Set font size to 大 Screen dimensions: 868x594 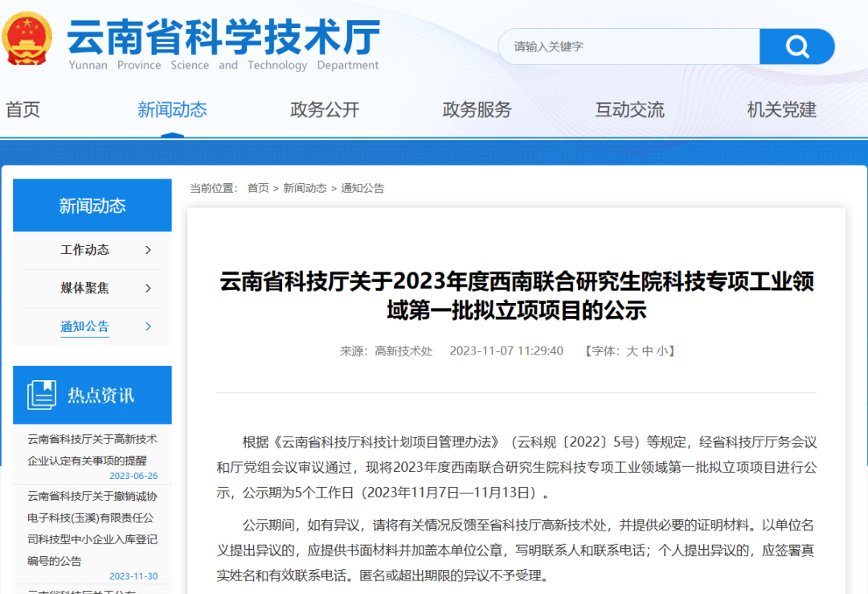(632, 351)
